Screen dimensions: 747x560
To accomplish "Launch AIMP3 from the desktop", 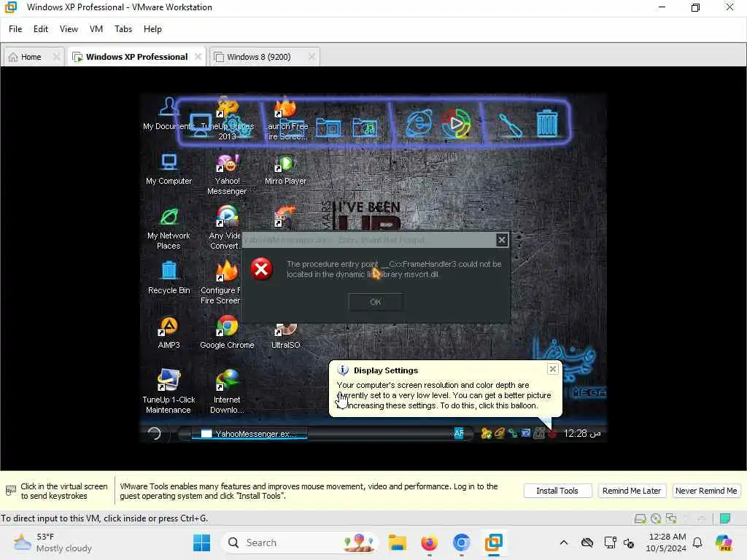I will (x=169, y=332).
